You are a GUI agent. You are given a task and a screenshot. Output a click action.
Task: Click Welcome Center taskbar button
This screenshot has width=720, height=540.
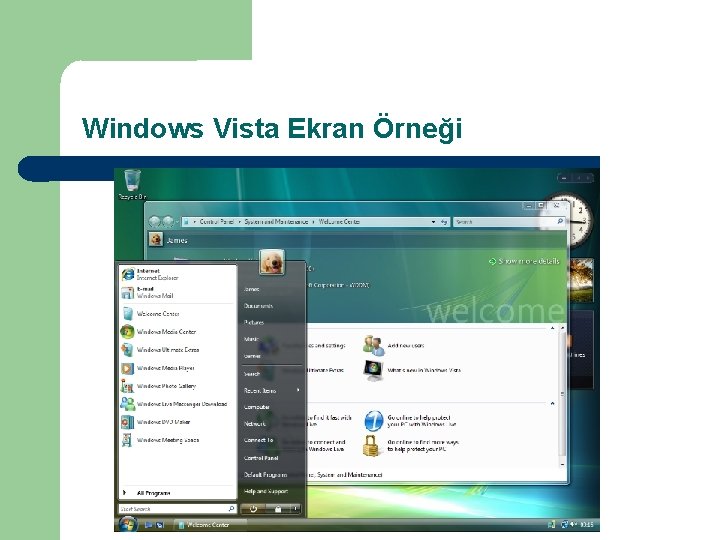(x=210, y=524)
